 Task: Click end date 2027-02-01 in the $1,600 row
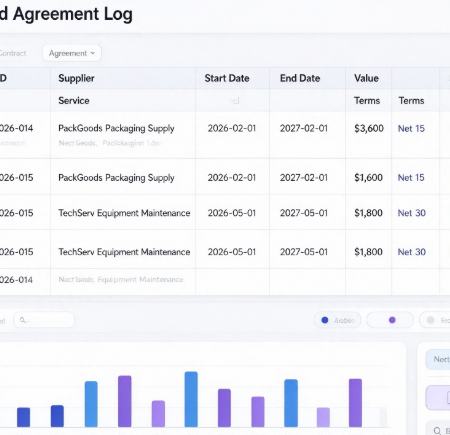pyautogui.click(x=304, y=178)
